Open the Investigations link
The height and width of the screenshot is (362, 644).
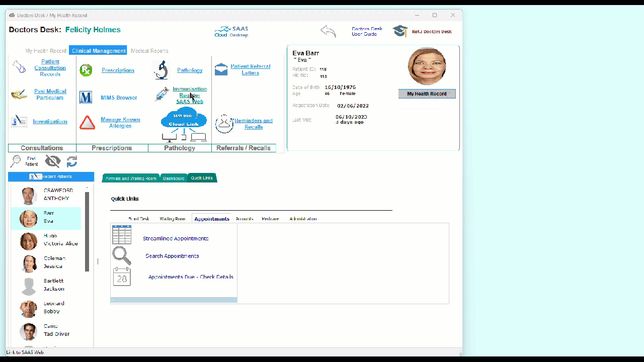[x=50, y=122]
